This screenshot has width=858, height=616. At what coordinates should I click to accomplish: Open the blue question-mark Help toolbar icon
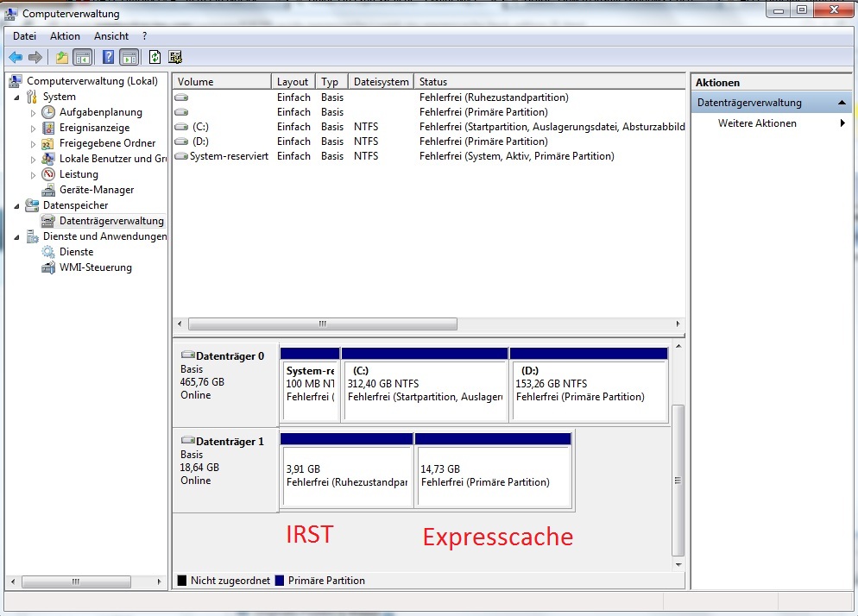click(109, 57)
